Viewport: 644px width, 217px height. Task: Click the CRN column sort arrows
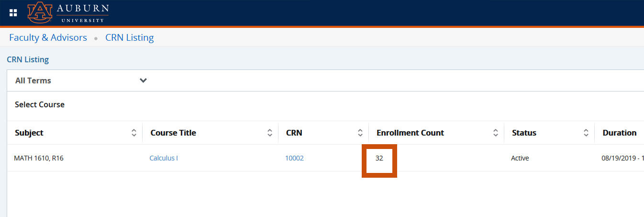360,133
